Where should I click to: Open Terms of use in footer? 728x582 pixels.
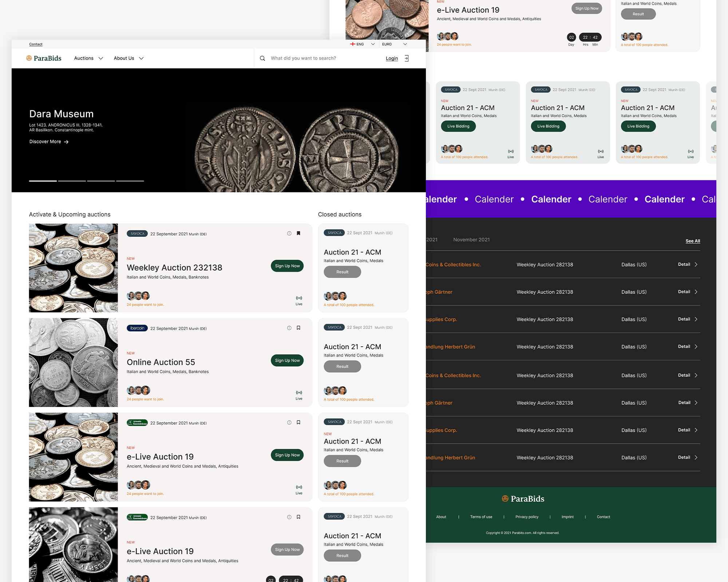coord(481,517)
